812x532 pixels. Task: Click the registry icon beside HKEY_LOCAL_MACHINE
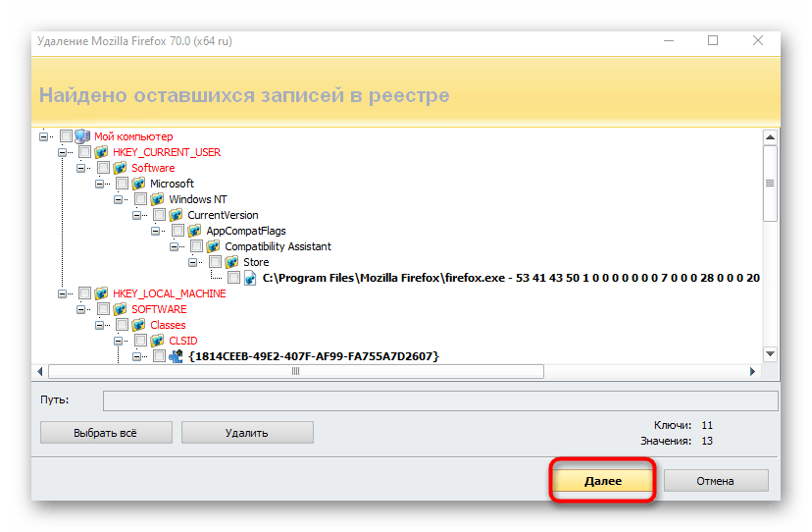[102, 293]
